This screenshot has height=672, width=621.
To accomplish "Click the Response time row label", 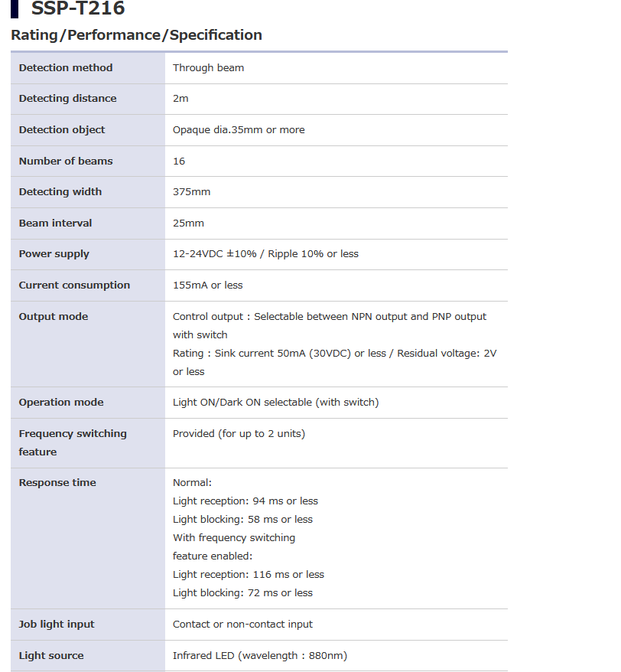I will click(x=57, y=483).
